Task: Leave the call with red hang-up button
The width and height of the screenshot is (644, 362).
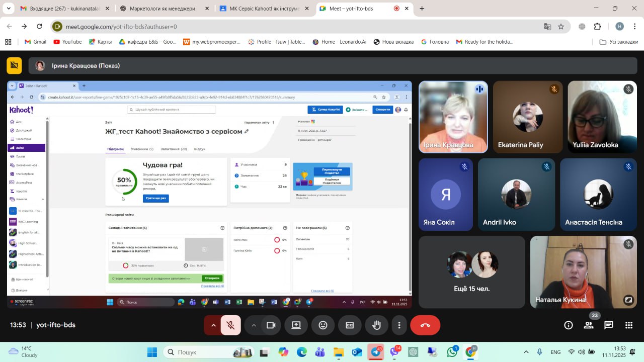Action: point(425,325)
